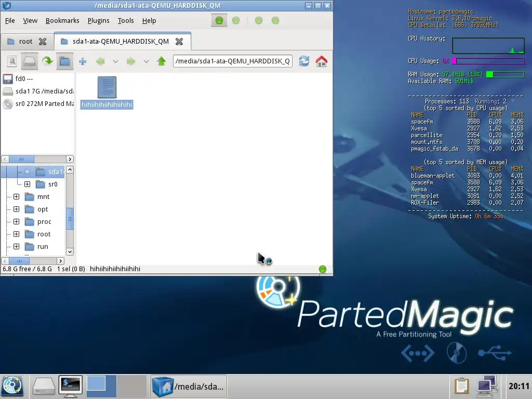The height and width of the screenshot is (399, 532).
Task: Go back with the left green arrow
Action: [100, 61]
